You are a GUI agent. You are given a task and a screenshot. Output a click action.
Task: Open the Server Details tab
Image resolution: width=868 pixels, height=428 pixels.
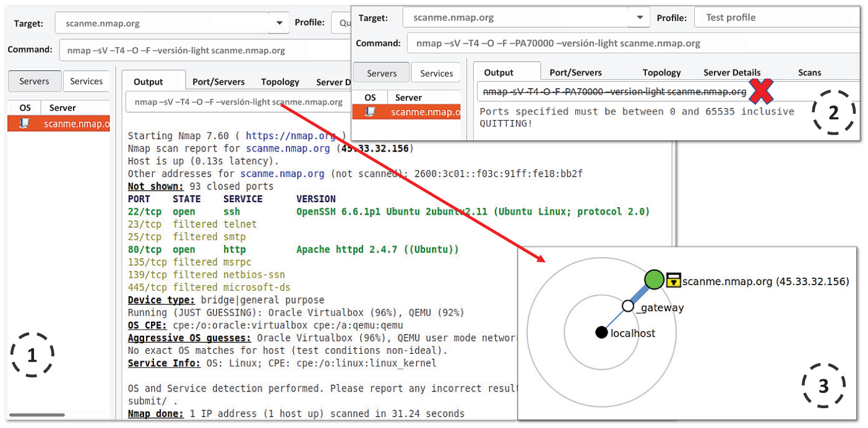[x=732, y=72]
